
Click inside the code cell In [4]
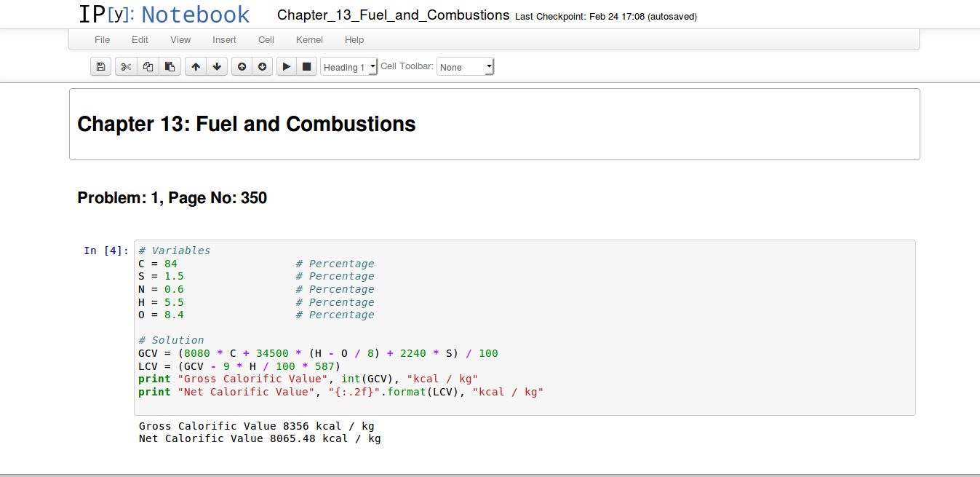[x=524, y=328]
